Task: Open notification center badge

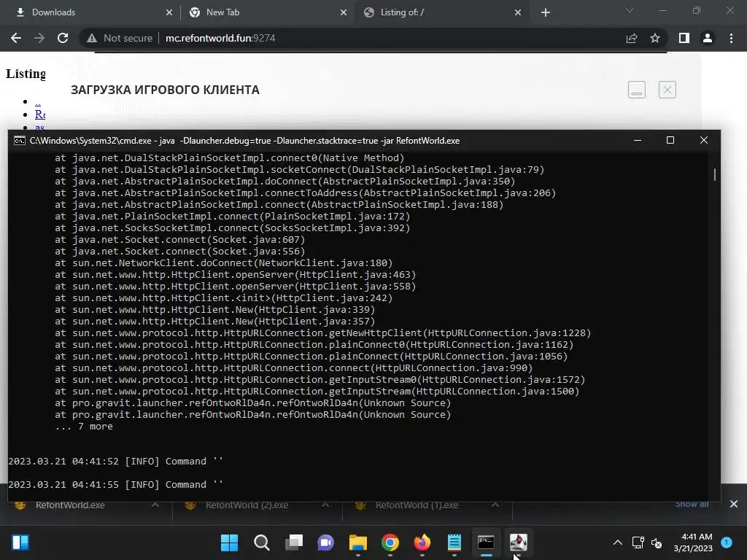Action: point(727,542)
